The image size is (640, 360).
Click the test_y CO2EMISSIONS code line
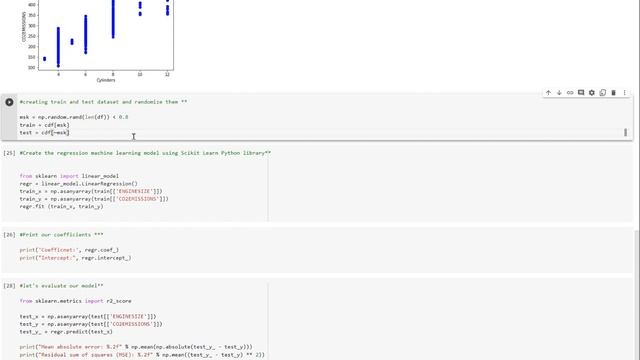91,324
